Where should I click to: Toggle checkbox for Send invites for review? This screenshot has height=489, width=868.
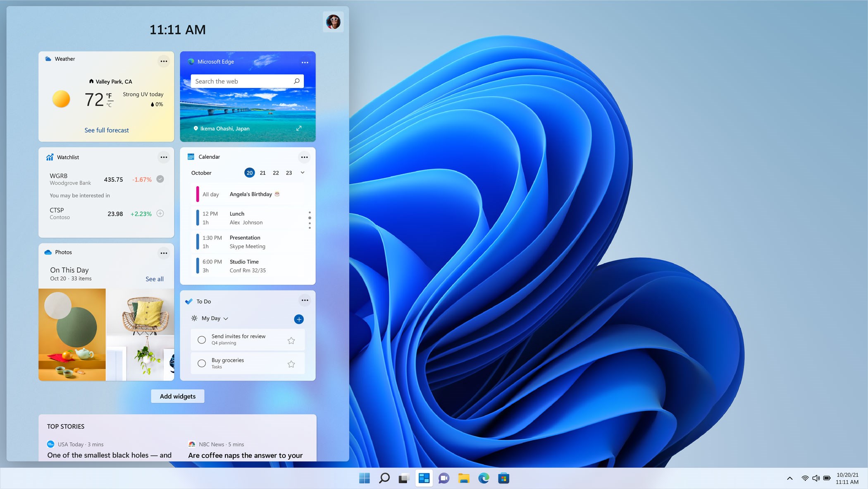202,340
